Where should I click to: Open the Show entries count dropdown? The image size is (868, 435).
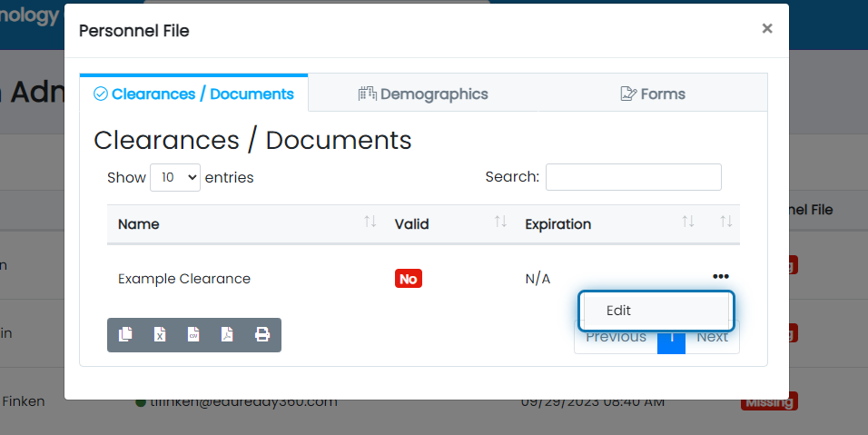coord(174,177)
